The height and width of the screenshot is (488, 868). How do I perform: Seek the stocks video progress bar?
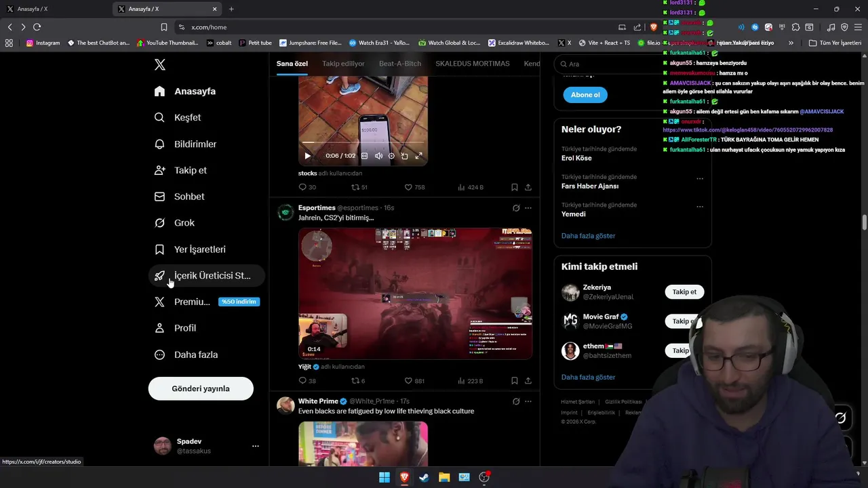click(x=363, y=143)
